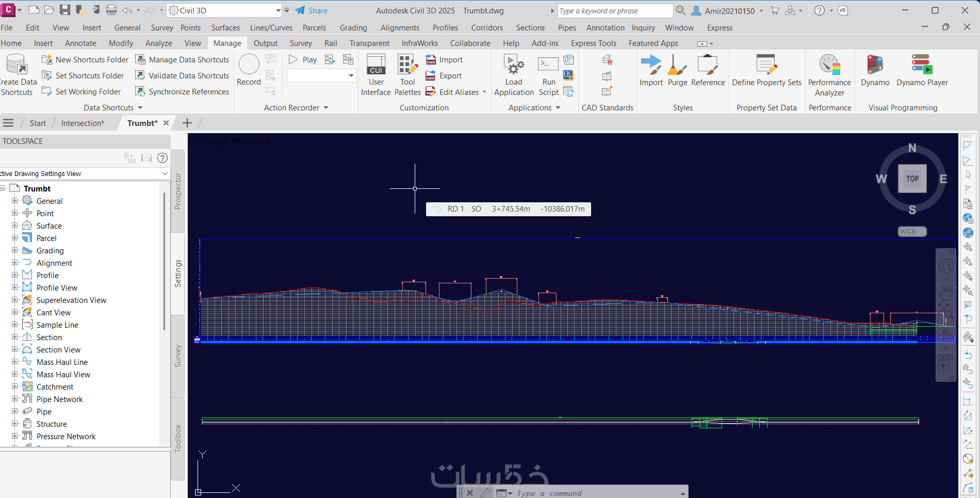Open Dynamo visual programming
The height and width of the screenshot is (498, 980).
pos(875,70)
